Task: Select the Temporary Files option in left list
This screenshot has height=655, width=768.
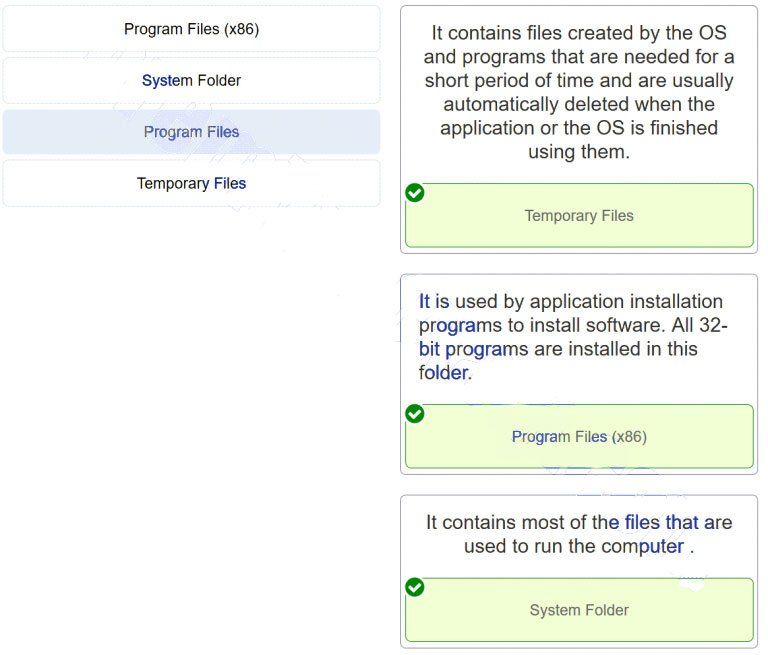Action: coord(191,183)
